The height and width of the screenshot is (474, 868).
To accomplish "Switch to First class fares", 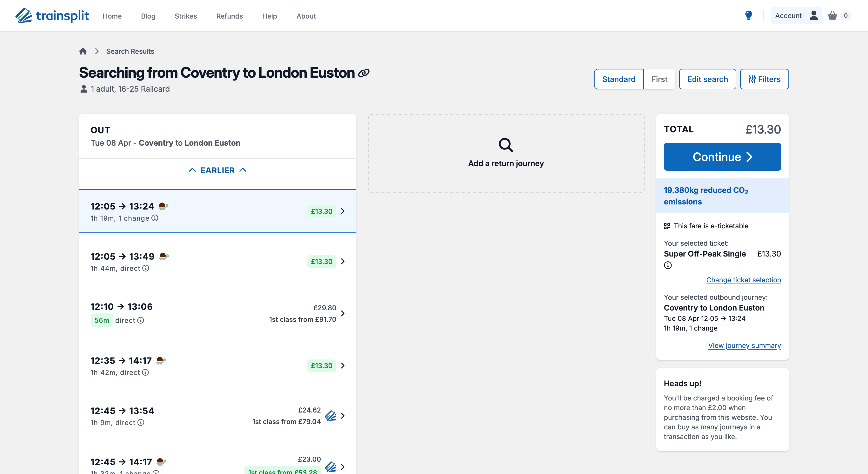I will 659,79.
